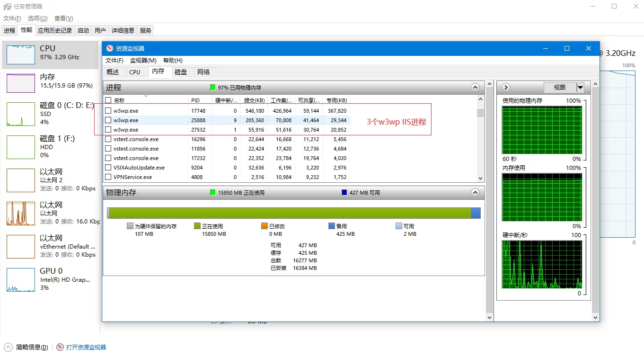The height and width of the screenshot is (357, 644).
Task: Open Task Manager 查看(V) menu
Action: tap(63, 18)
